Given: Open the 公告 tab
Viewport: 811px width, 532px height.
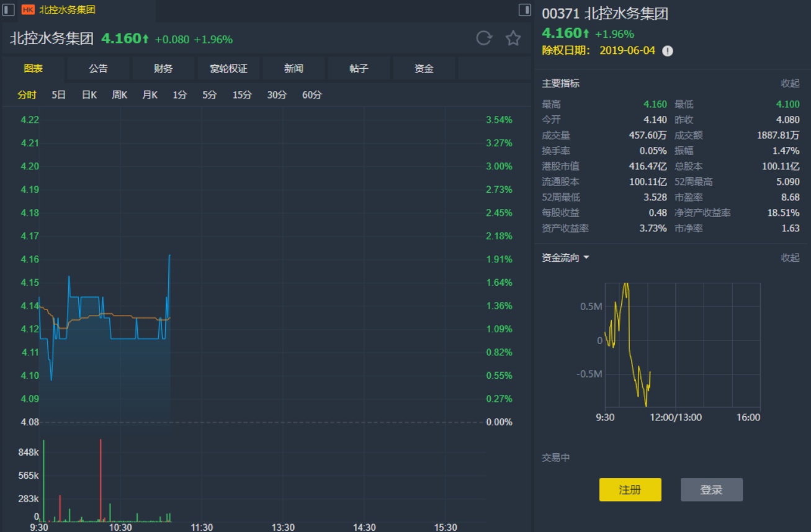Looking at the screenshot, I should (98, 69).
